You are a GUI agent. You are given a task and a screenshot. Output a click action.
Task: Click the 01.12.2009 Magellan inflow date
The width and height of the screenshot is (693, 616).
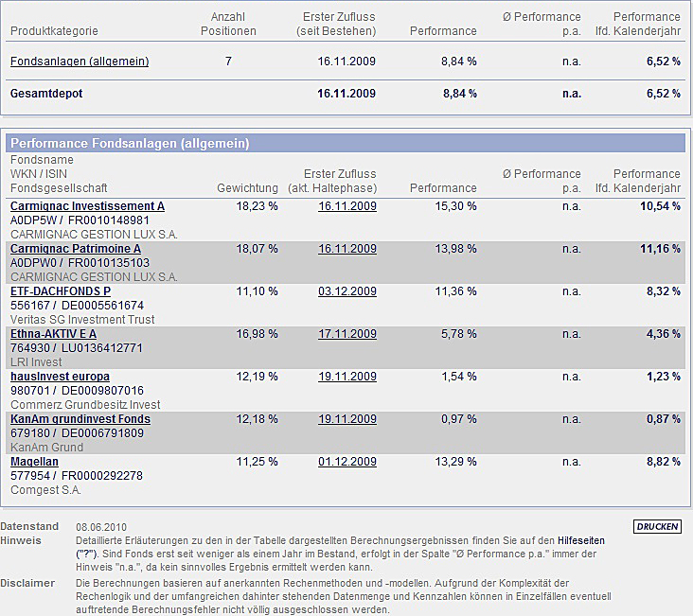[x=346, y=462]
